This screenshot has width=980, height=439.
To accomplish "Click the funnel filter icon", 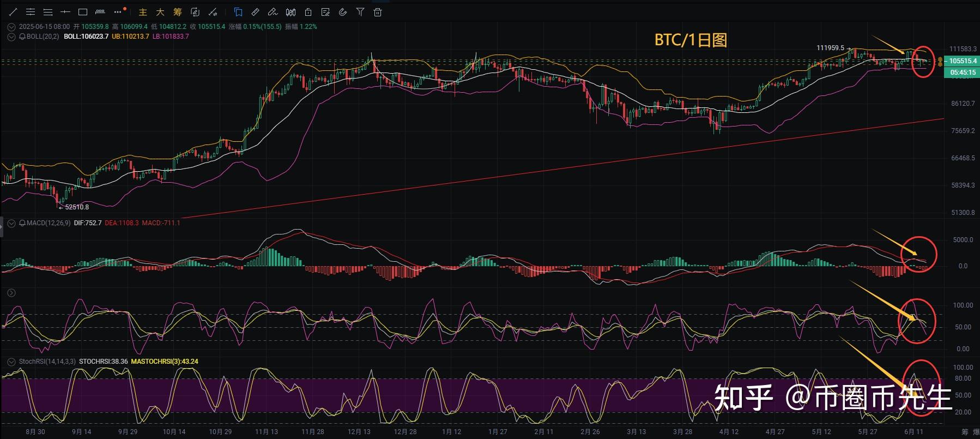I will (360, 12).
